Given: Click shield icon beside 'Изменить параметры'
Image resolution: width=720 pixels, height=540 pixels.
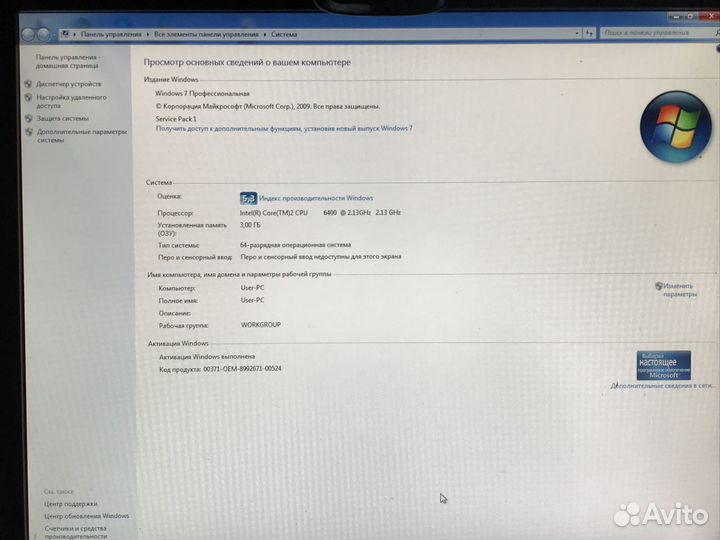Looking at the screenshot, I should coord(658,286).
